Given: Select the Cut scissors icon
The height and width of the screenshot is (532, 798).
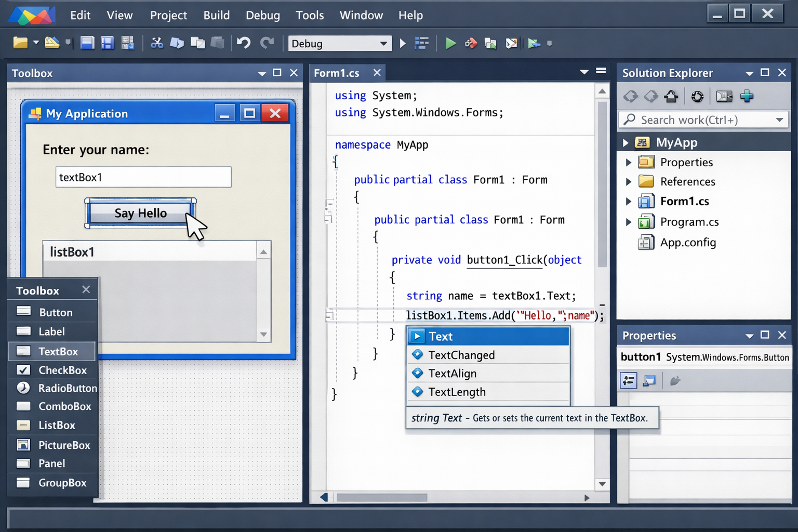Looking at the screenshot, I should tap(157, 43).
